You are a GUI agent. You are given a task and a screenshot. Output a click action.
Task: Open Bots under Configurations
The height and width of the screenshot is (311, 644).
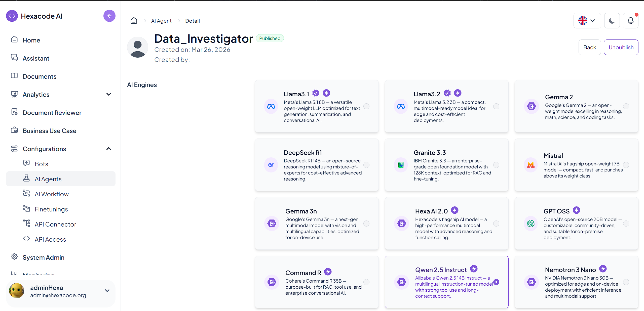pyautogui.click(x=61, y=164)
